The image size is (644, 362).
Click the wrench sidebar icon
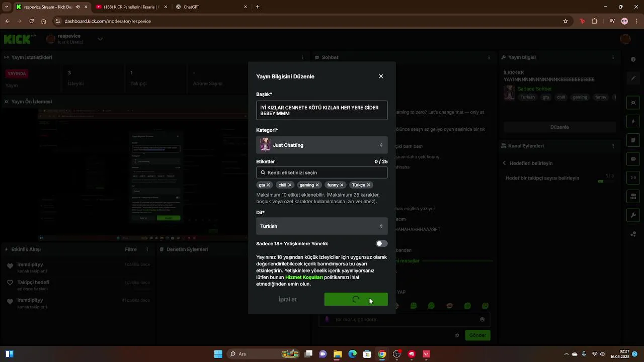633,215
